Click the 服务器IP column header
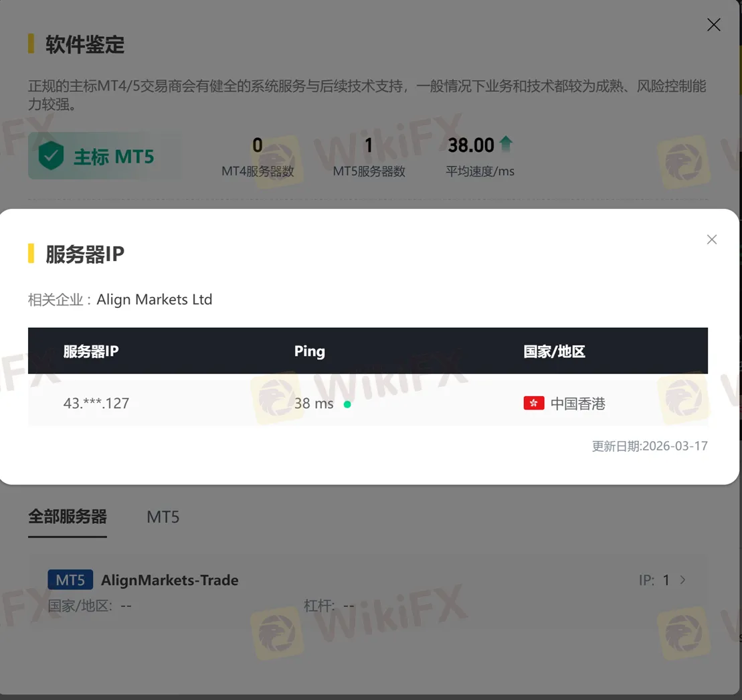This screenshot has width=742, height=700. pyautogui.click(x=91, y=351)
